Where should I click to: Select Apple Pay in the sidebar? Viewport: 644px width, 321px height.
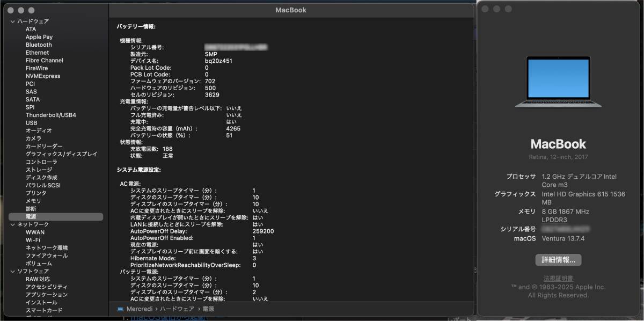click(39, 37)
